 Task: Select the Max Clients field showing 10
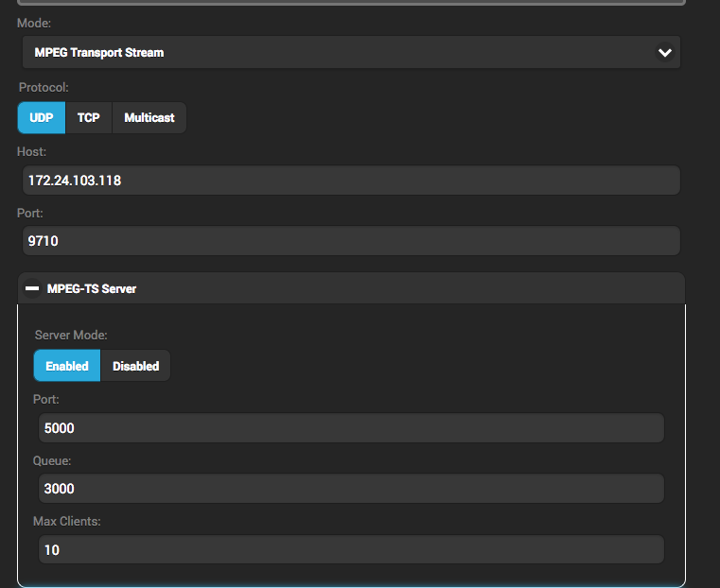(x=350, y=549)
